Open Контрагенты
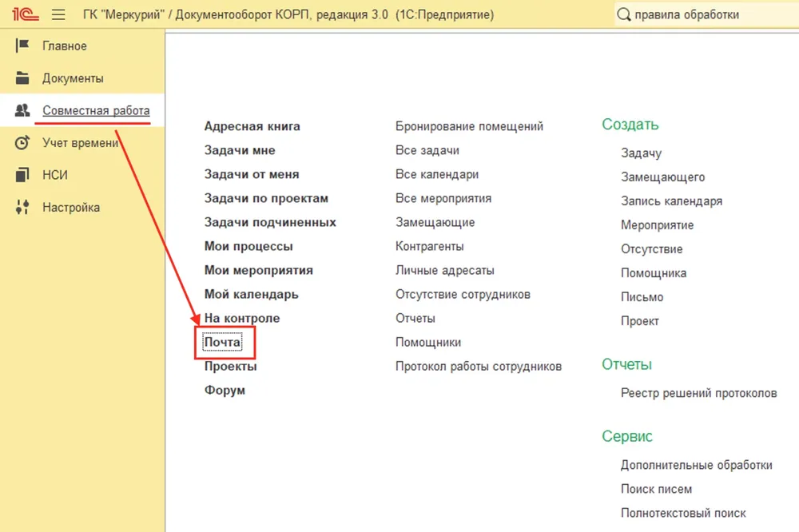Screen dimensions: 799x532 tap(430, 245)
